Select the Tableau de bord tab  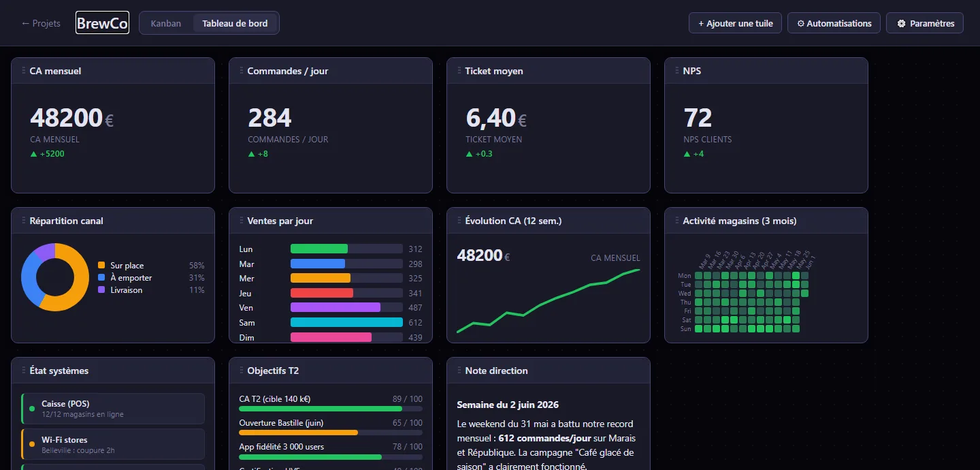pos(235,23)
